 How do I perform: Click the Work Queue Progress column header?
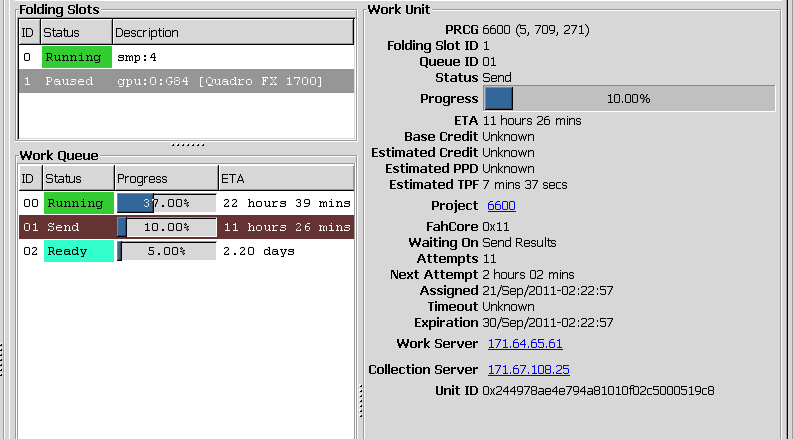[x=167, y=179]
